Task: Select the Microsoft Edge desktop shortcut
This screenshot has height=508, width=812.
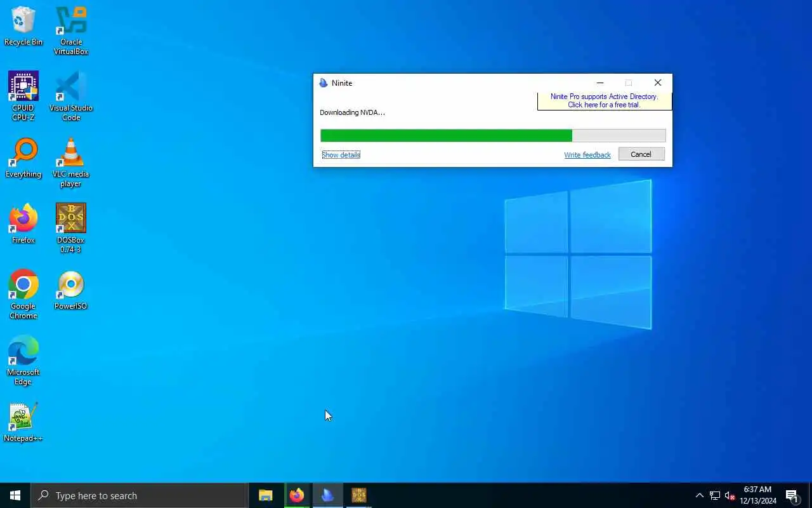Action: [x=23, y=361]
